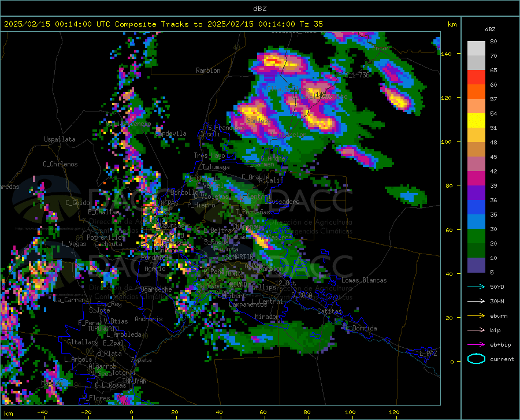Click the pink bip arrow legend icon
The height and width of the screenshot is (420, 520).
[476, 330]
